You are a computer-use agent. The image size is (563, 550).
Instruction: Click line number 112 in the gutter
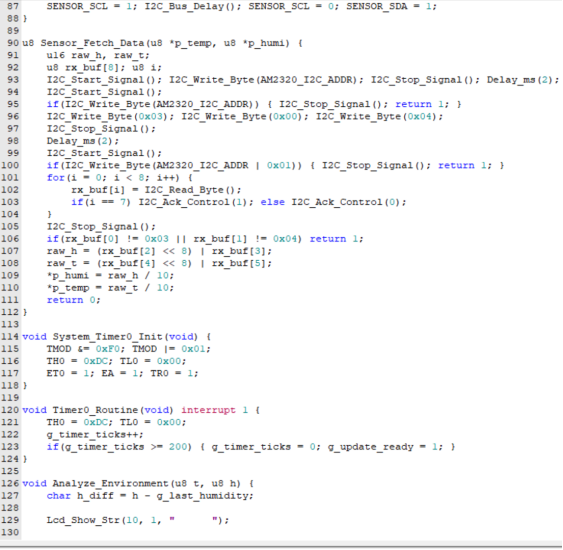pyautogui.click(x=10, y=312)
